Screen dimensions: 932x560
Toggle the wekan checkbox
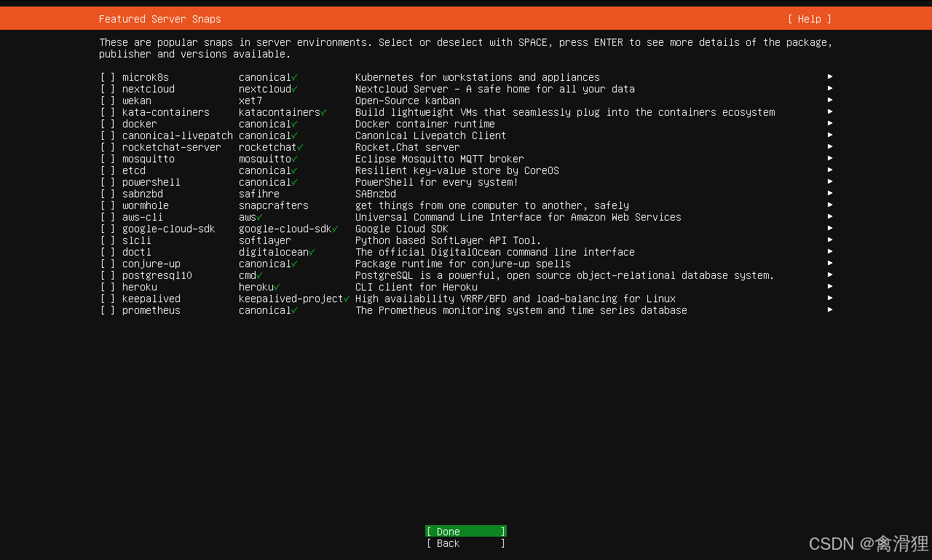pyautogui.click(x=108, y=100)
